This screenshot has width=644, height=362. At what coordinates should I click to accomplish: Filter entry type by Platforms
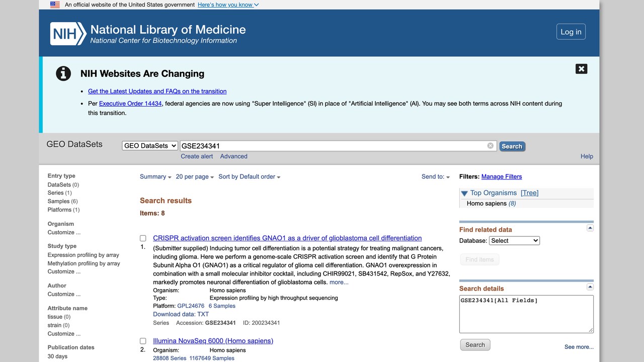59,210
